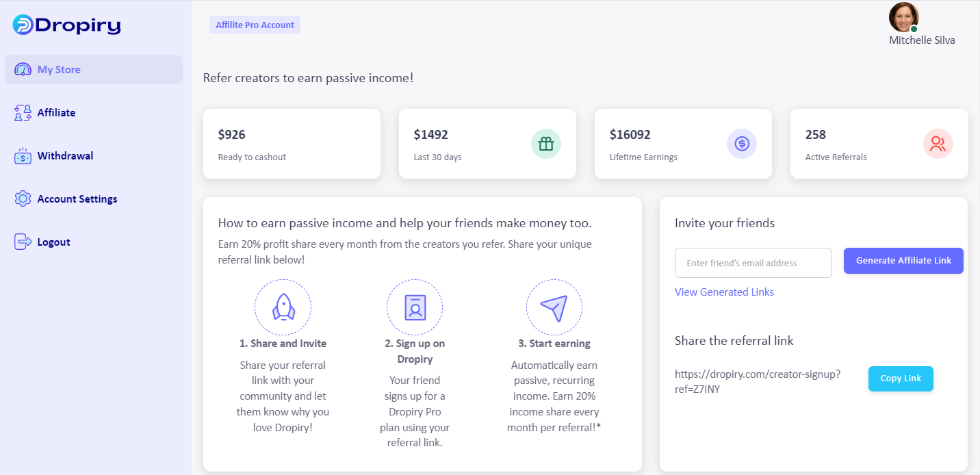Click the Affiliate people icon
The width and height of the screenshot is (980, 475).
tap(23, 113)
